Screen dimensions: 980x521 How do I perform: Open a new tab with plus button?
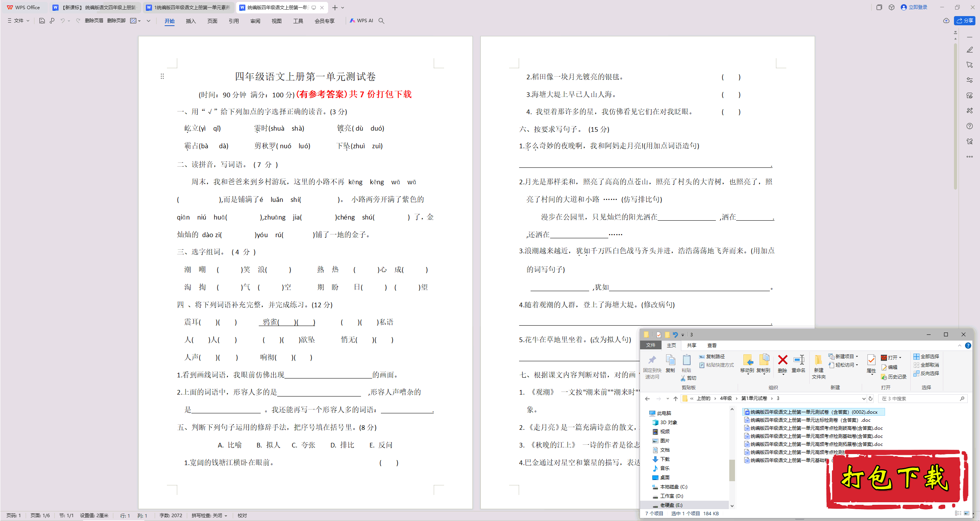click(x=335, y=7)
